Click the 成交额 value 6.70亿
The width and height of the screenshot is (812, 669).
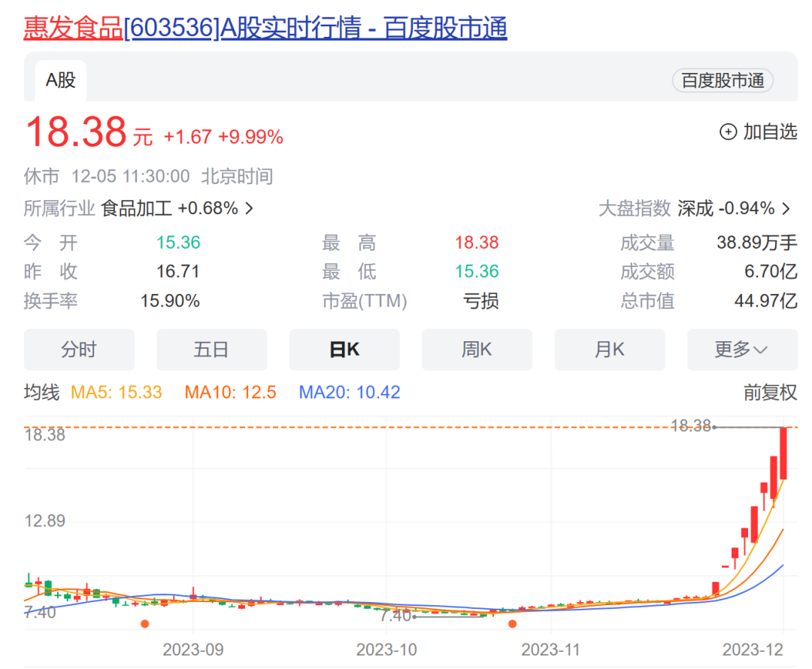[771, 271]
